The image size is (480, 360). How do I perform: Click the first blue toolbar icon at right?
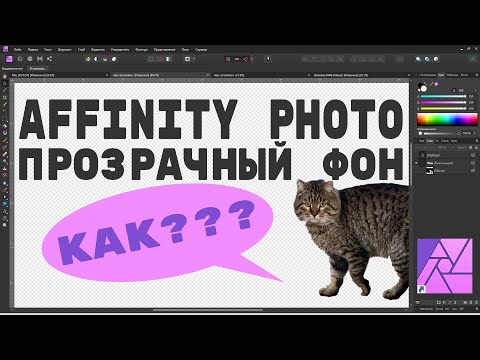coord(418,59)
